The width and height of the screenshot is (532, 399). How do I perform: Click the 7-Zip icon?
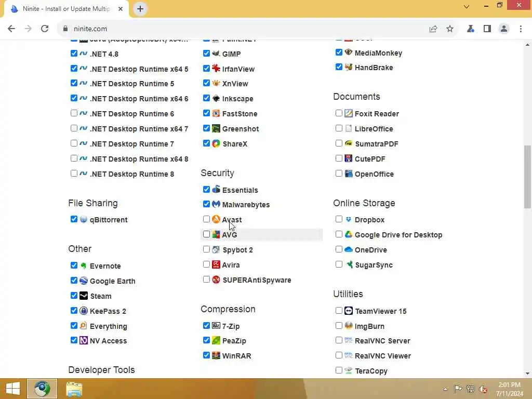216,326
